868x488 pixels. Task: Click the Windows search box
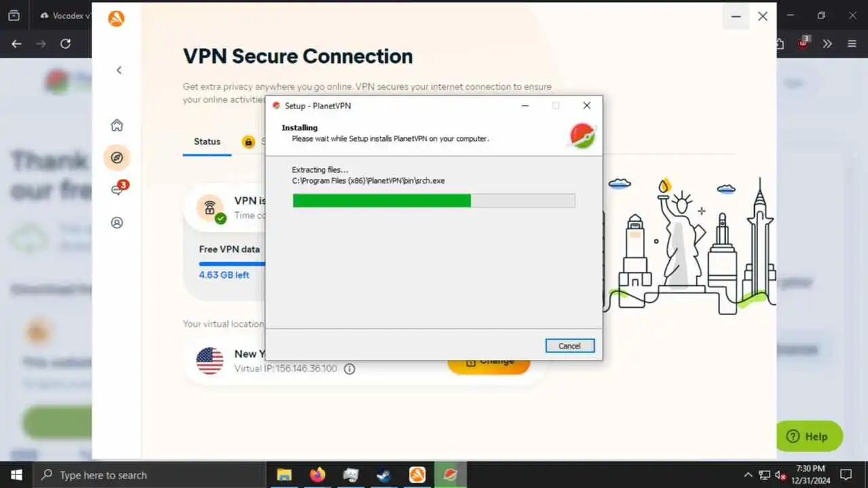coord(149,474)
